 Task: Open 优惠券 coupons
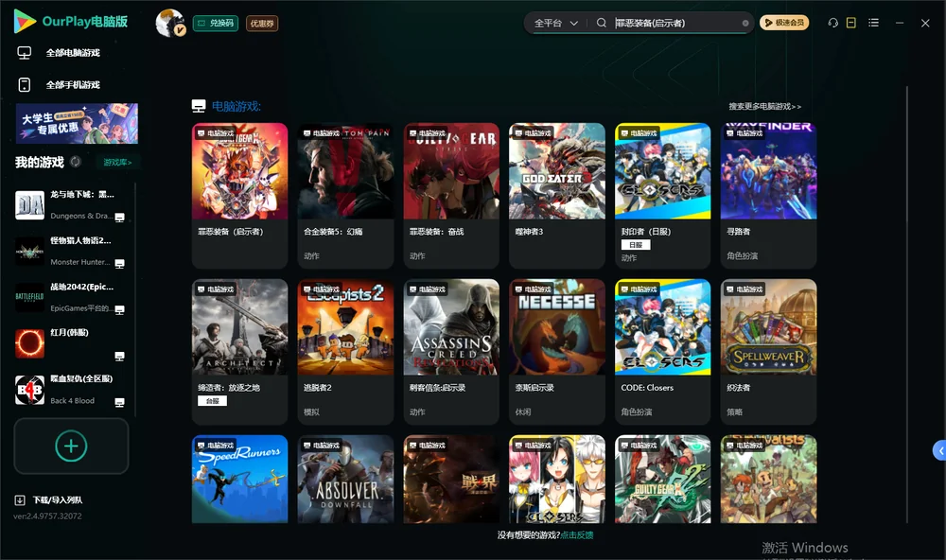262,23
